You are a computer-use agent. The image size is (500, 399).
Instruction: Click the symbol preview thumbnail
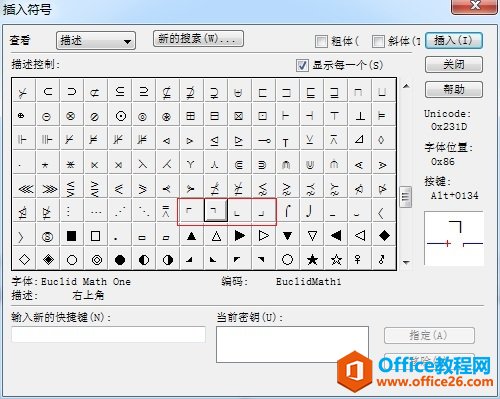click(x=454, y=238)
